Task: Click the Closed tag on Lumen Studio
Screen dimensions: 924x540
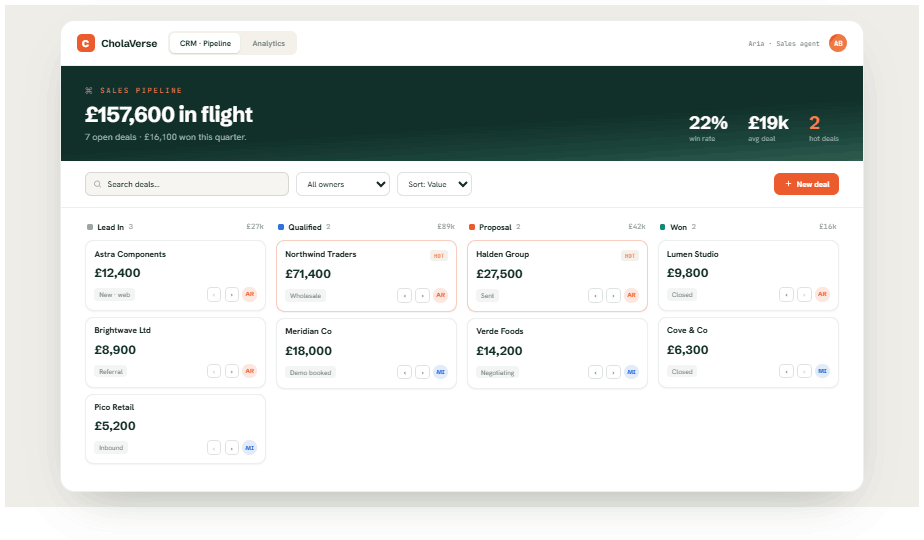Action: (682, 294)
